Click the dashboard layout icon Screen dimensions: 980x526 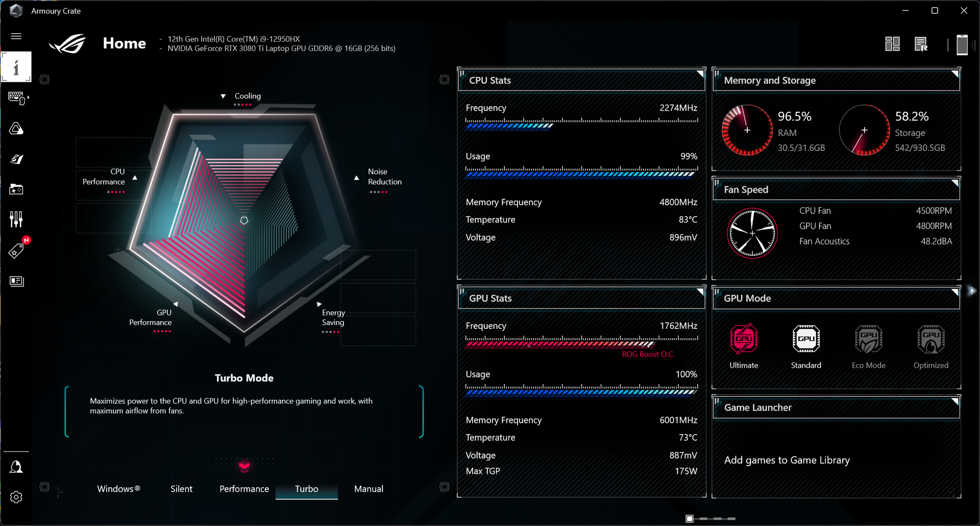click(x=892, y=44)
